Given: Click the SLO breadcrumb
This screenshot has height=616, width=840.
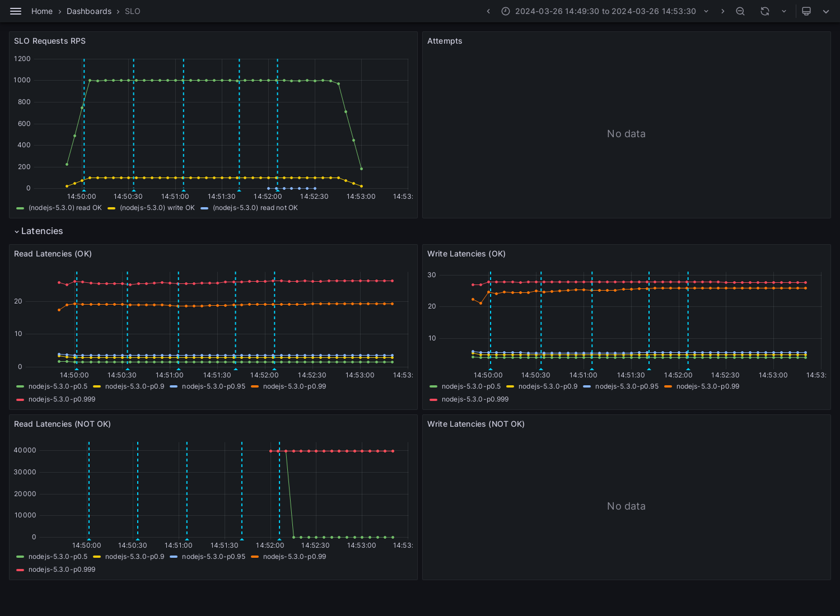Looking at the screenshot, I should tap(133, 11).
